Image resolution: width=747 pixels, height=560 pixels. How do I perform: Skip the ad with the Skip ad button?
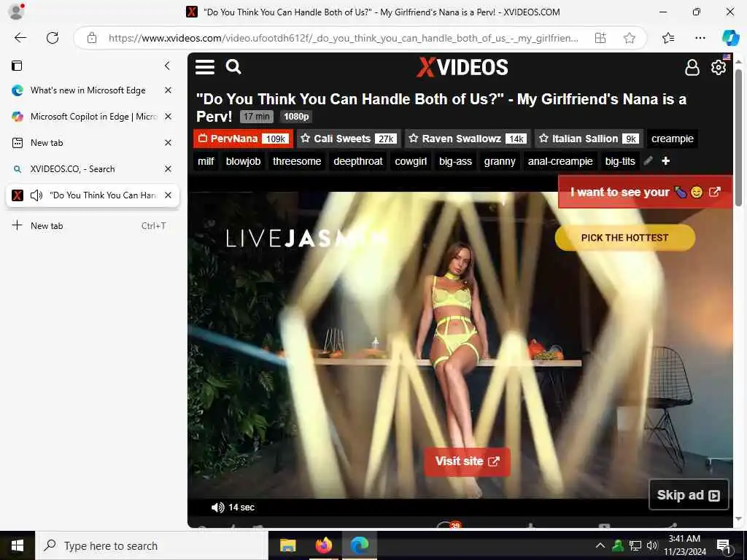click(x=689, y=495)
